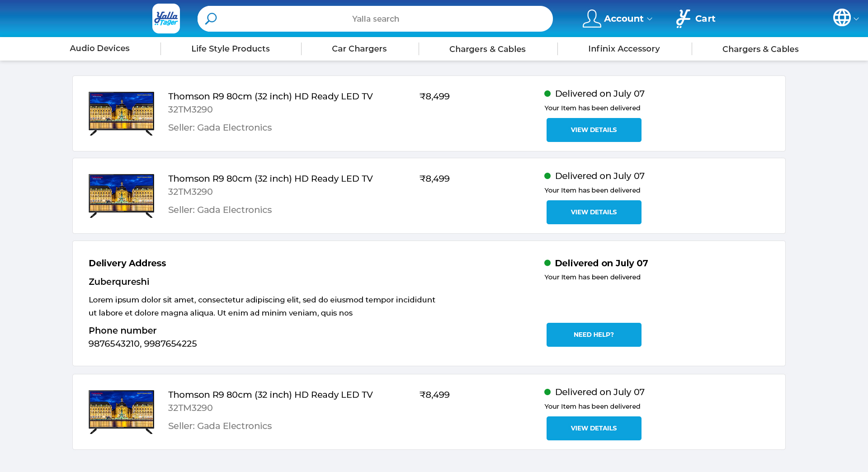Open the Infinix Accessory category
Viewport: 868px width, 472px height.
click(623, 49)
